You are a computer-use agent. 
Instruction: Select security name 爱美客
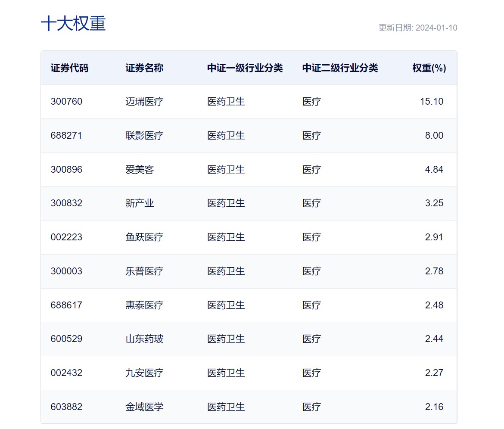(140, 169)
